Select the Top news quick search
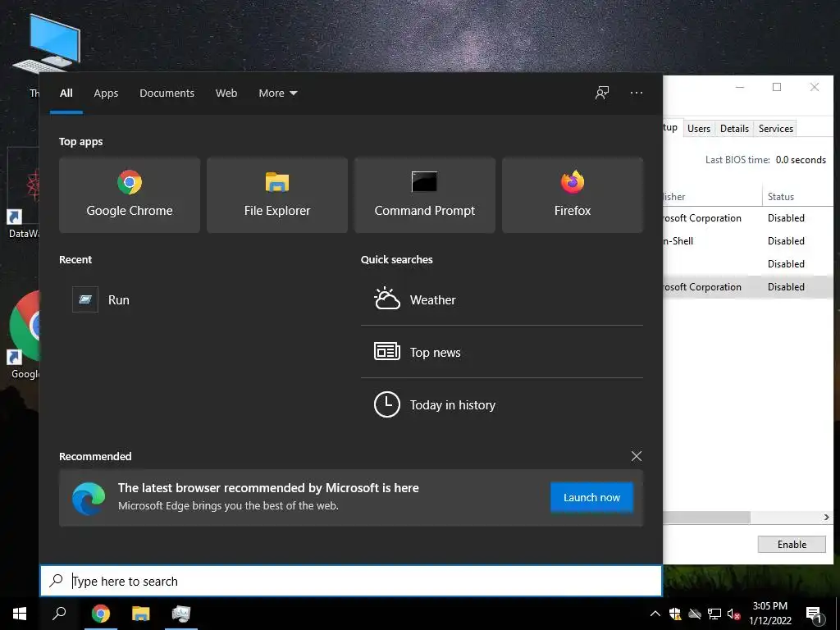Screen dimensions: 840x630 click(x=502, y=352)
